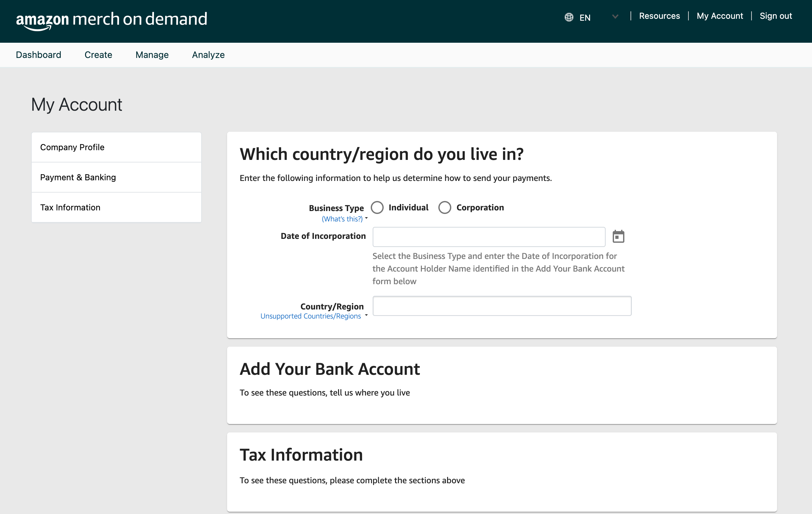Screen dimensions: 812x514
Task: Click the Dashboard navigation icon
Action: click(38, 54)
